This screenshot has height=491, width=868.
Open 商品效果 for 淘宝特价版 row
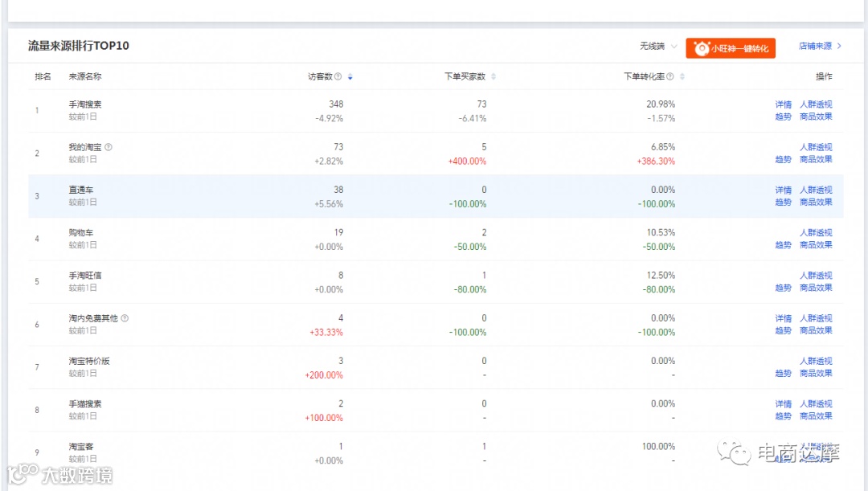point(816,373)
